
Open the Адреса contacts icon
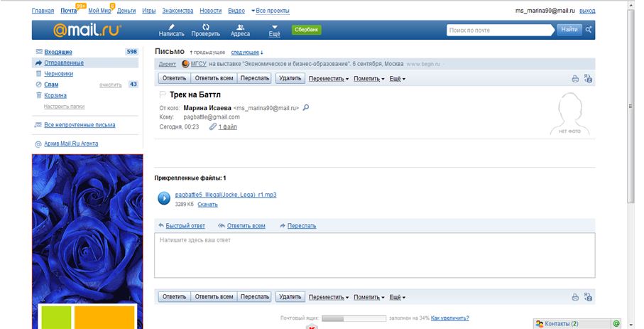240,26
